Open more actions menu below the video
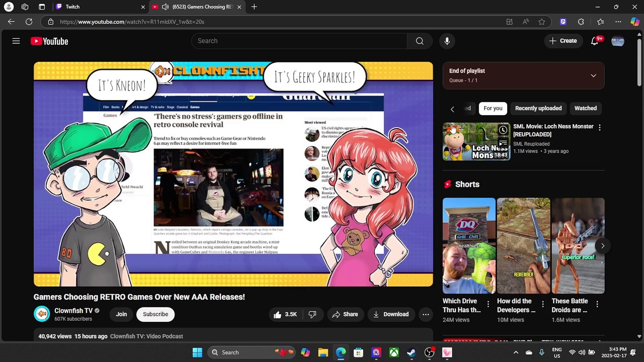 pos(426,315)
